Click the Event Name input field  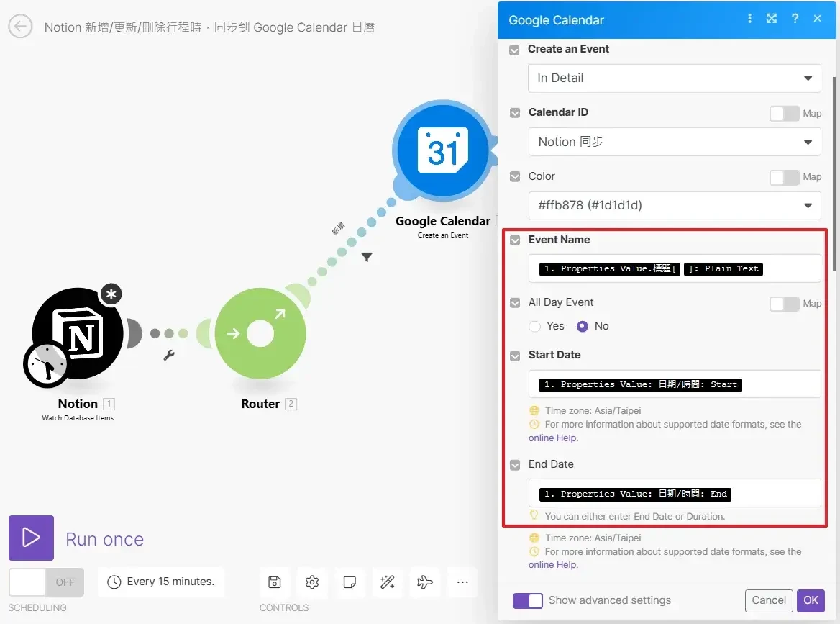pyautogui.click(x=675, y=268)
